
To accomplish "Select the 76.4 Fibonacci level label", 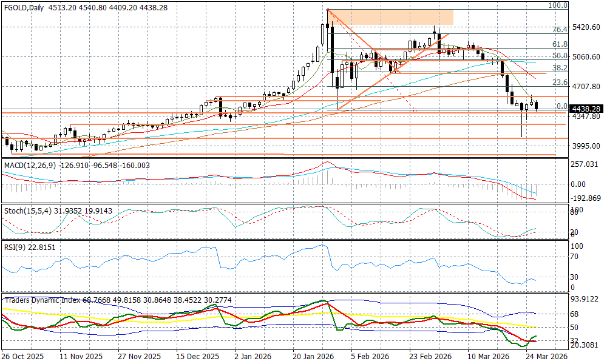I will tap(559, 30).
